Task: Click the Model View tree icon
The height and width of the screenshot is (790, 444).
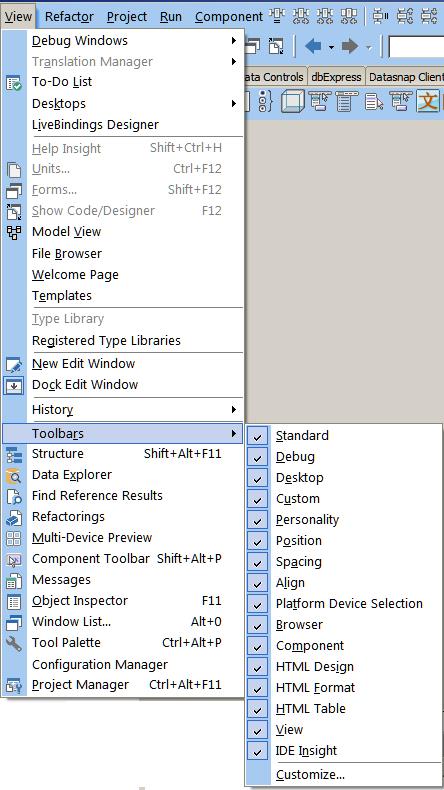Action: 14,232
